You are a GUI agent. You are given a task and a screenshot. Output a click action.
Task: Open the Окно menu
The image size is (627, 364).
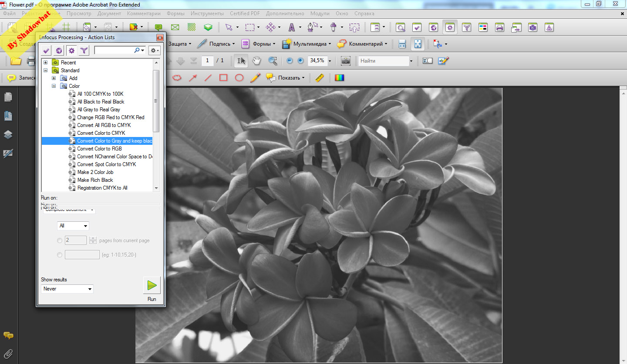342,13
